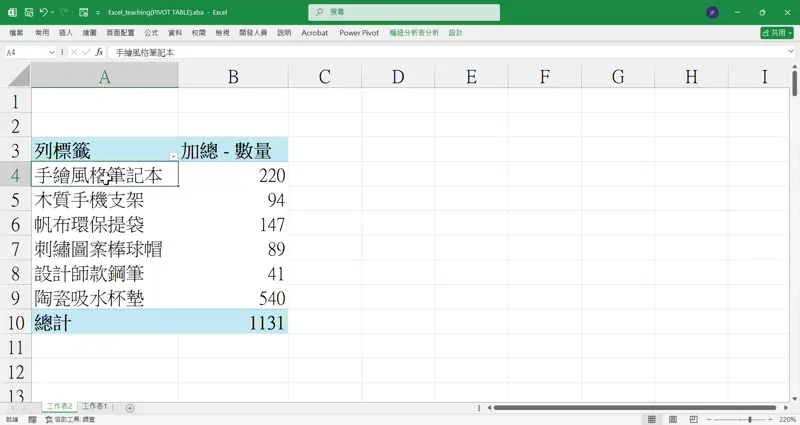
Task: Select the grand total value 1131
Action: pos(233,322)
